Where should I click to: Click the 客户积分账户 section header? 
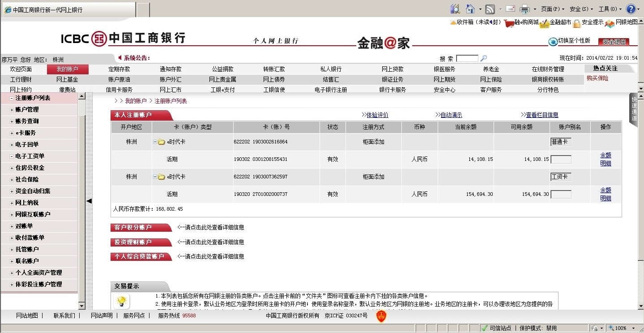pyautogui.click(x=140, y=228)
